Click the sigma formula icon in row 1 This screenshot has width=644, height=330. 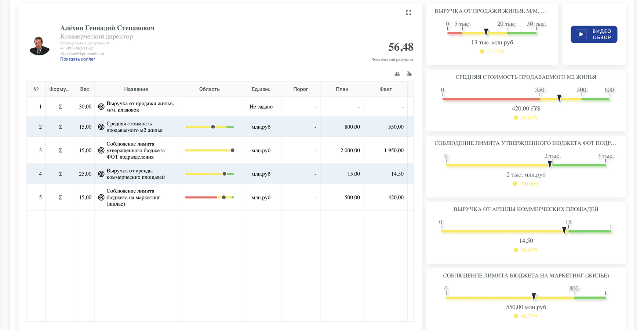[x=60, y=107]
